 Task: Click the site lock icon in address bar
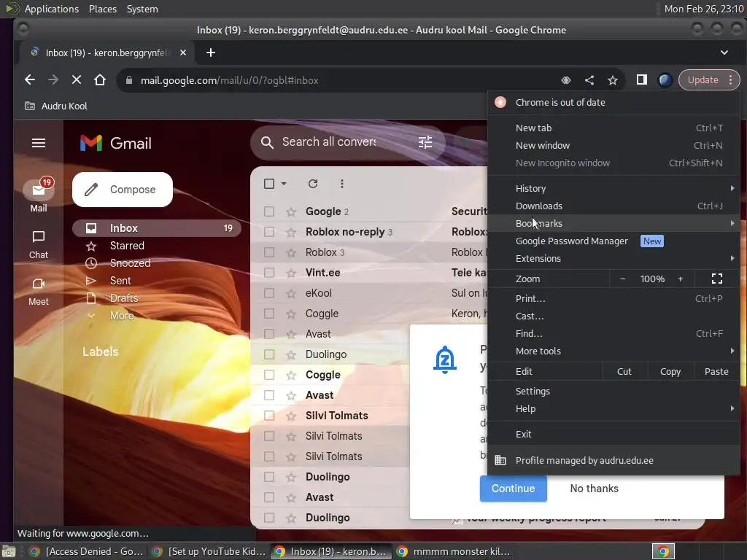(128, 80)
